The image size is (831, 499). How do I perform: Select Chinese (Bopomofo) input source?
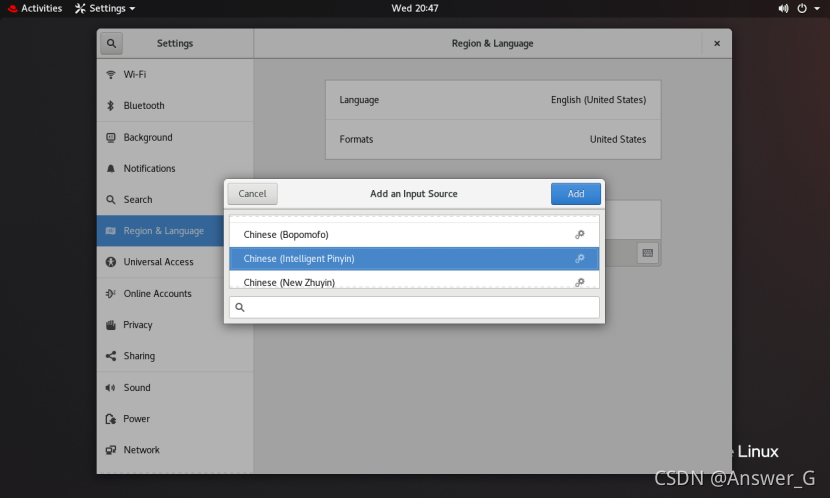click(x=414, y=235)
